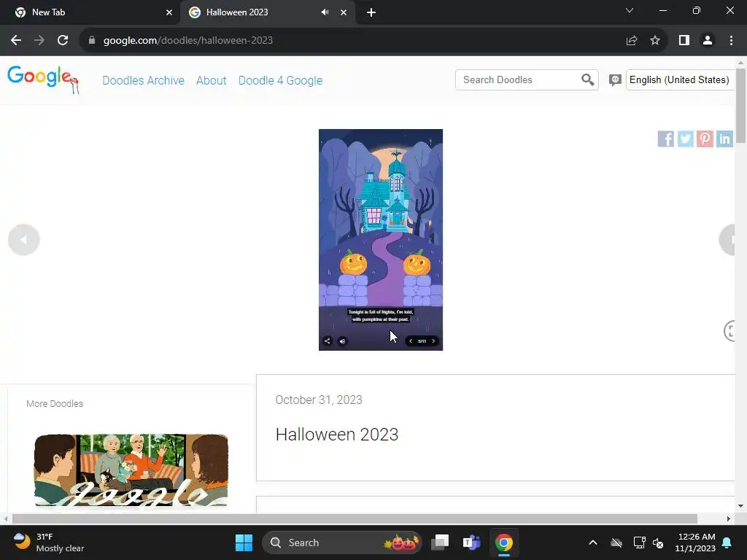Show hidden system tray icons
This screenshot has width=747, height=560.
[x=592, y=542]
